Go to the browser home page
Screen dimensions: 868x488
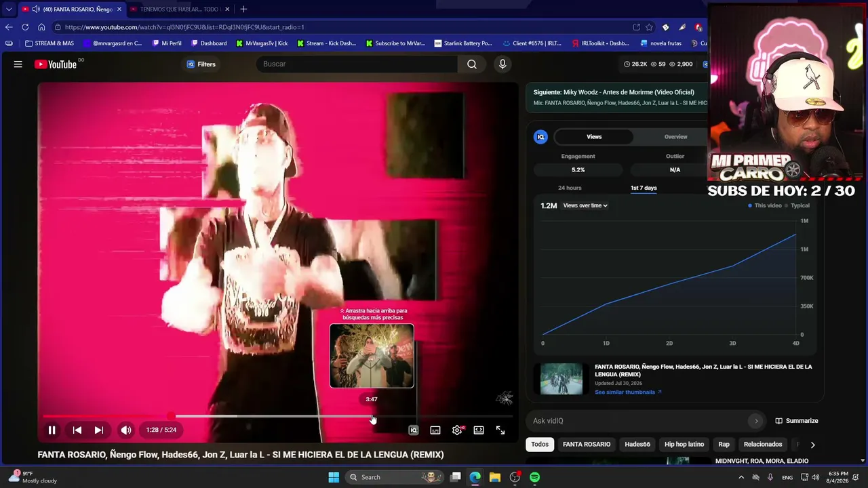coord(41,27)
